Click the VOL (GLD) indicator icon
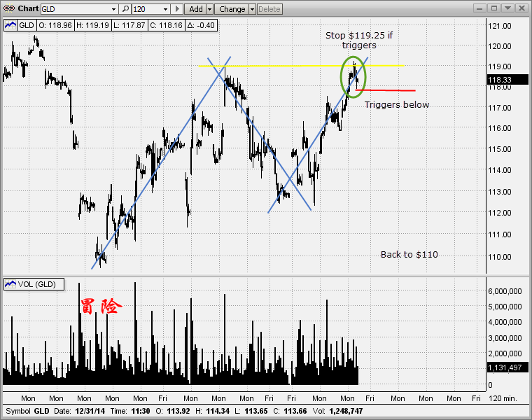Image resolution: width=532 pixels, height=420 pixels. click(10, 284)
